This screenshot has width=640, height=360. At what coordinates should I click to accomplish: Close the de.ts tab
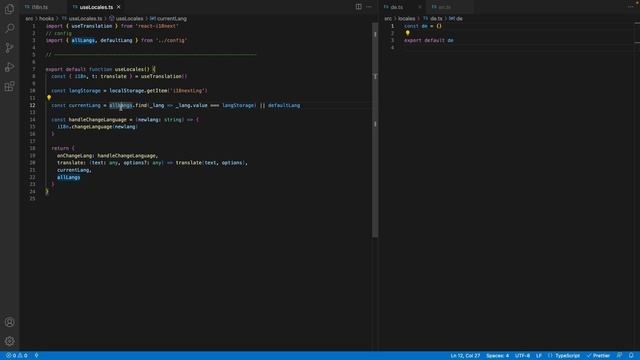[x=420, y=7]
